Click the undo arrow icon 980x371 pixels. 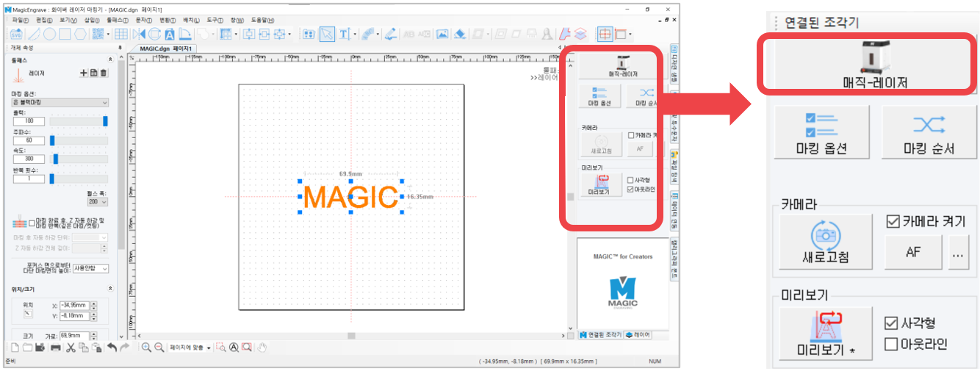(x=112, y=347)
